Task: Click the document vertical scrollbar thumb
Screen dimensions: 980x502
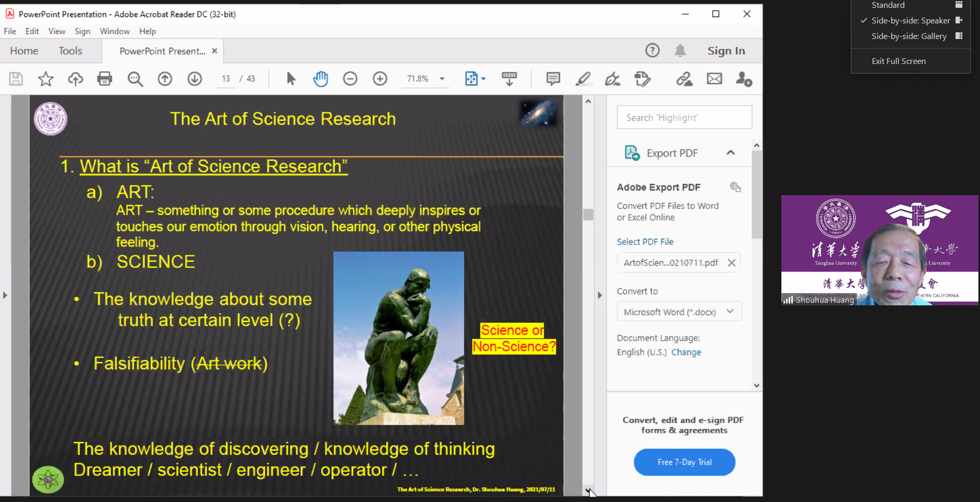Action: [x=589, y=214]
